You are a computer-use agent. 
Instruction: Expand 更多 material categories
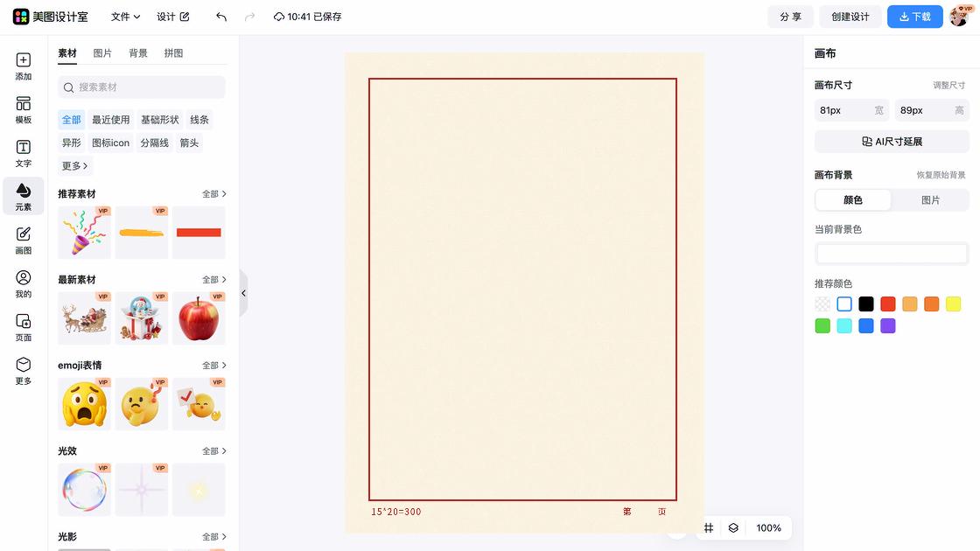coord(74,166)
